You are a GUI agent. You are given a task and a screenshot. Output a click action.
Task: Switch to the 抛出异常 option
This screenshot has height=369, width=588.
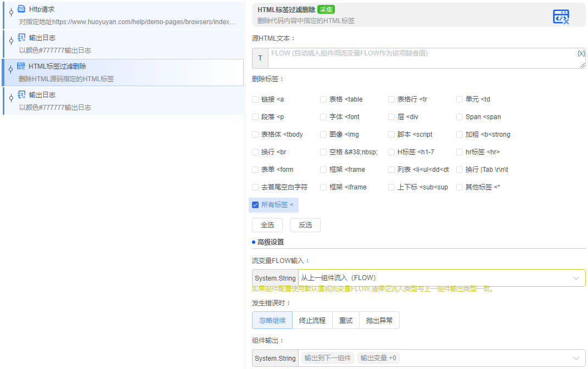pyautogui.click(x=379, y=320)
